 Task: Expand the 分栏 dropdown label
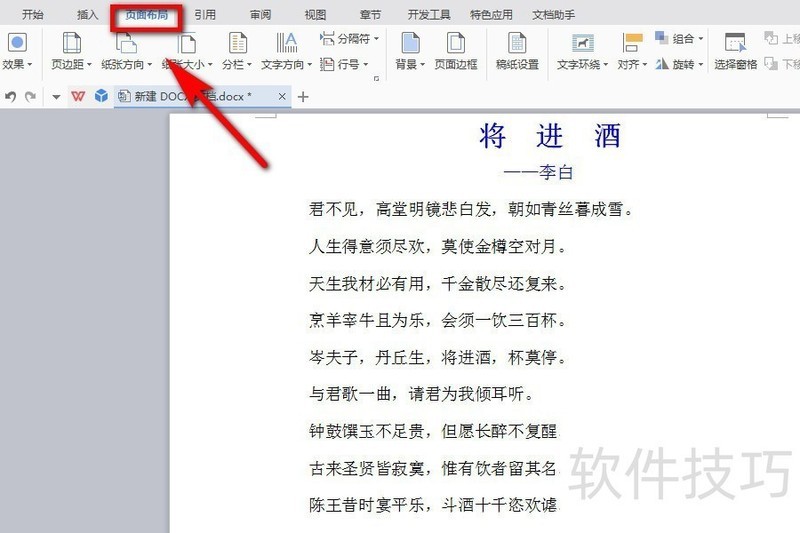coord(237,65)
